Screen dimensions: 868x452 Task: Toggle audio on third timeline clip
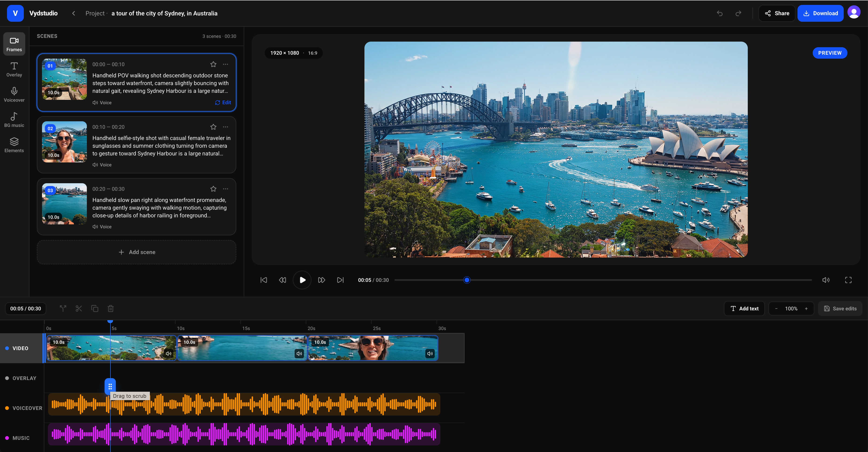pyautogui.click(x=430, y=354)
